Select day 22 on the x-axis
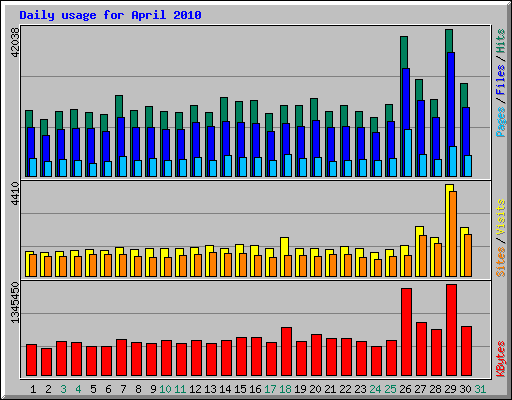This screenshot has height=400, width=512. (x=345, y=389)
